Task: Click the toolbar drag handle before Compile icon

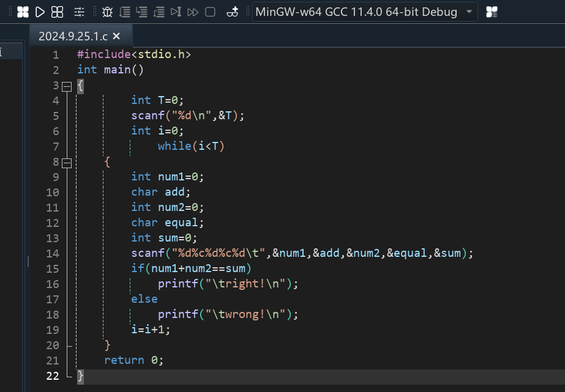Action: (10, 12)
